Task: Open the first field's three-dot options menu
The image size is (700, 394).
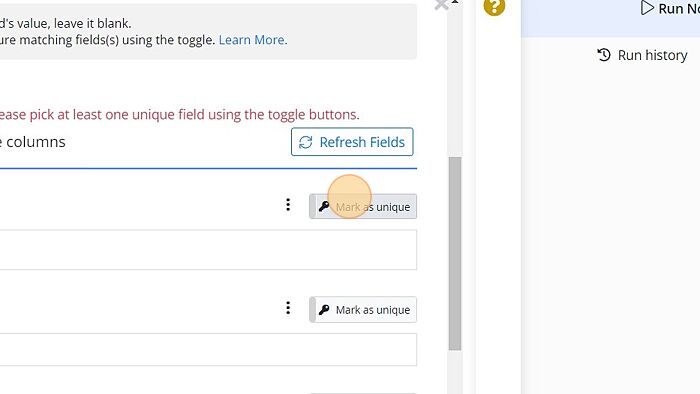Action: [x=288, y=205]
